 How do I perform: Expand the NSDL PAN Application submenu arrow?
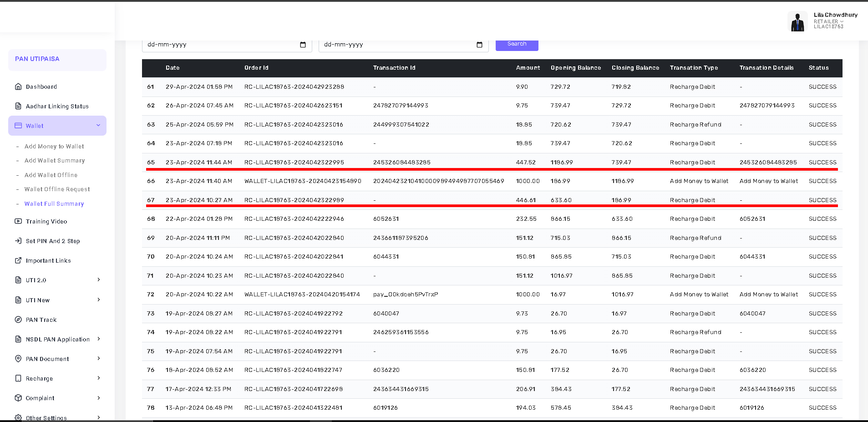(99, 339)
